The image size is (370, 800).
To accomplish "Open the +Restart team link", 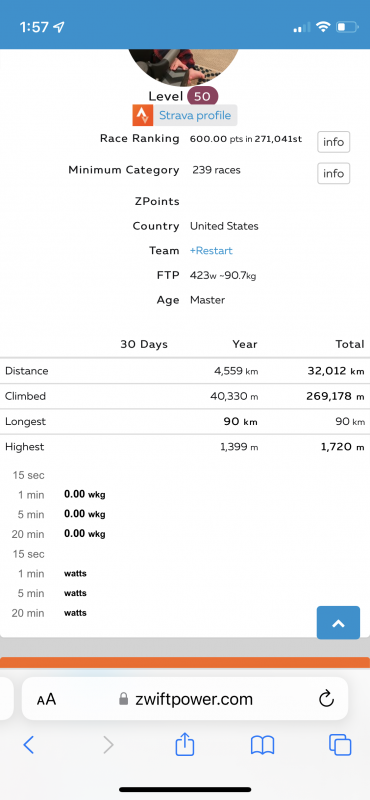I will pyautogui.click(x=211, y=251).
